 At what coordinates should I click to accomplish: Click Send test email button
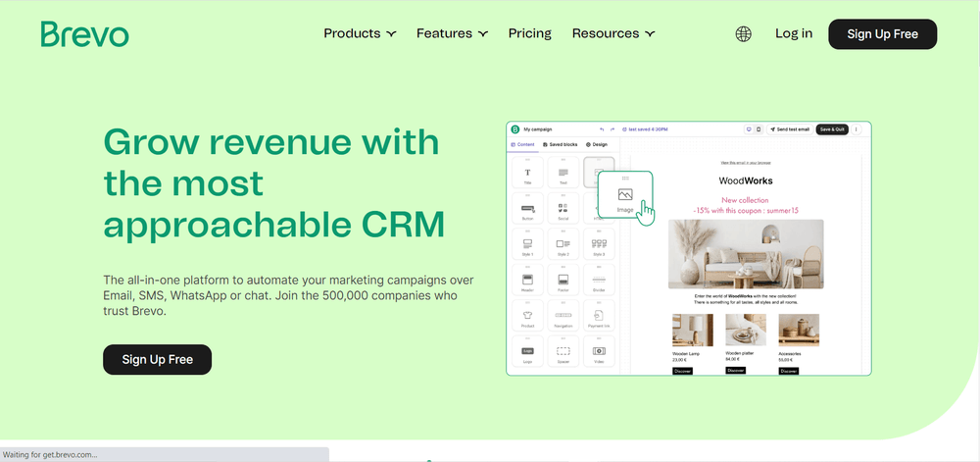[790, 129]
